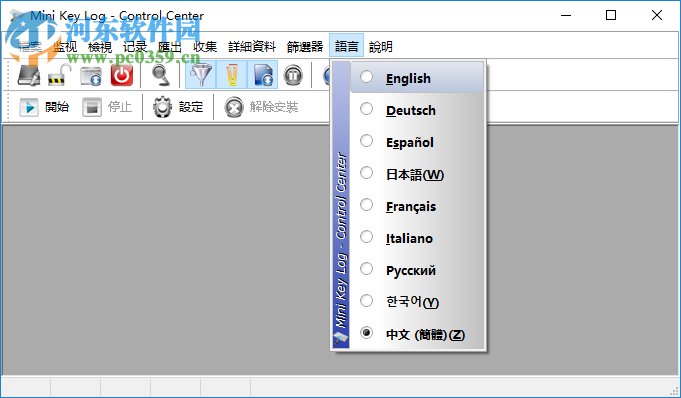The width and height of the screenshot is (681, 398).
Task: Open the 說明 menu
Action: (x=381, y=46)
